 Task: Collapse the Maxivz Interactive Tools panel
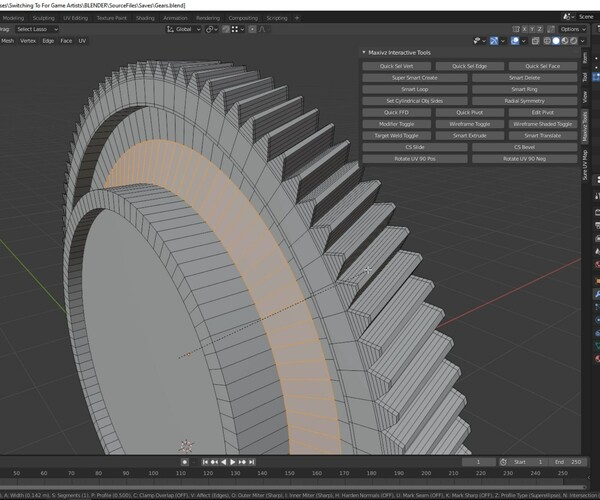click(x=364, y=52)
